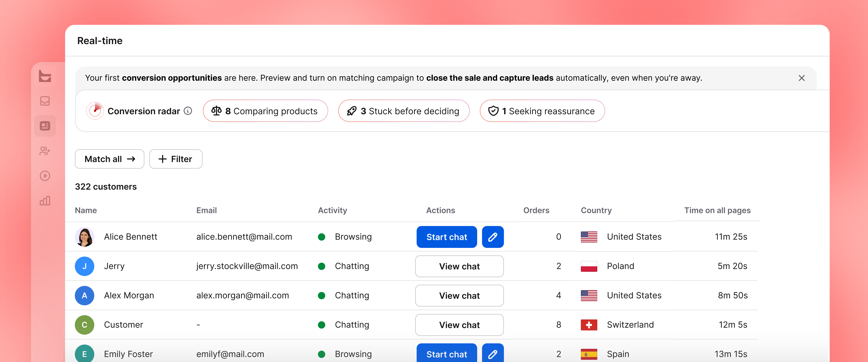Open the people with sparkle sidebar icon
Image resolution: width=868 pixels, height=362 pixels.
point(45,151)
